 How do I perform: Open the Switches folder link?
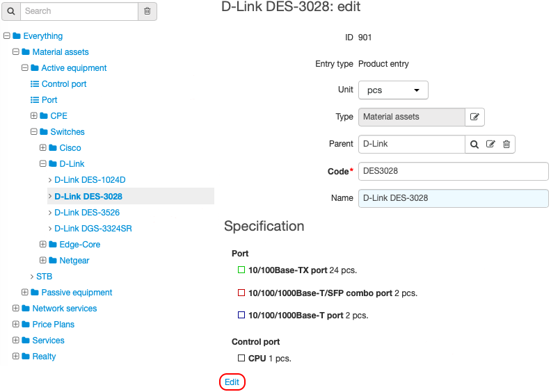(67, 132)
